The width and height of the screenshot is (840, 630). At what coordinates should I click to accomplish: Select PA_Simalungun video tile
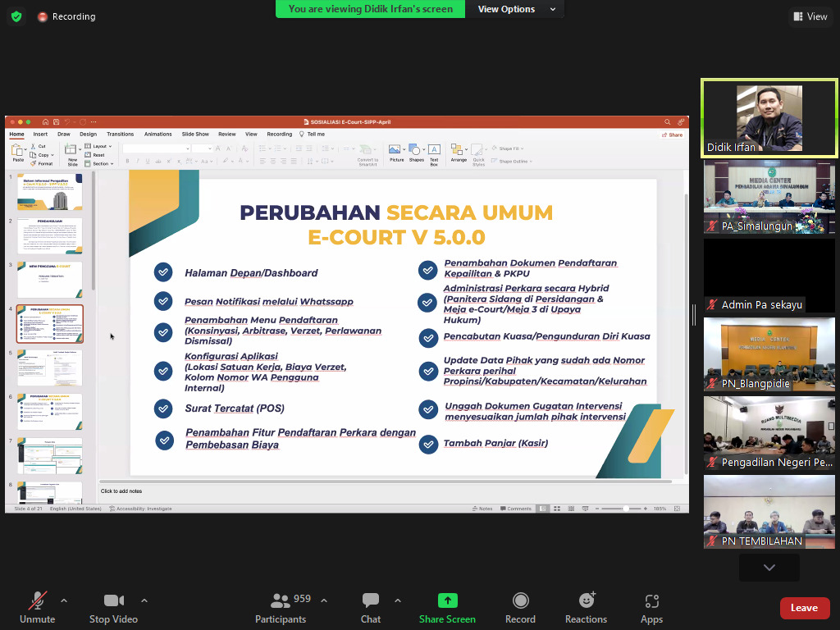pyautogui.click(x=769, y=197)
